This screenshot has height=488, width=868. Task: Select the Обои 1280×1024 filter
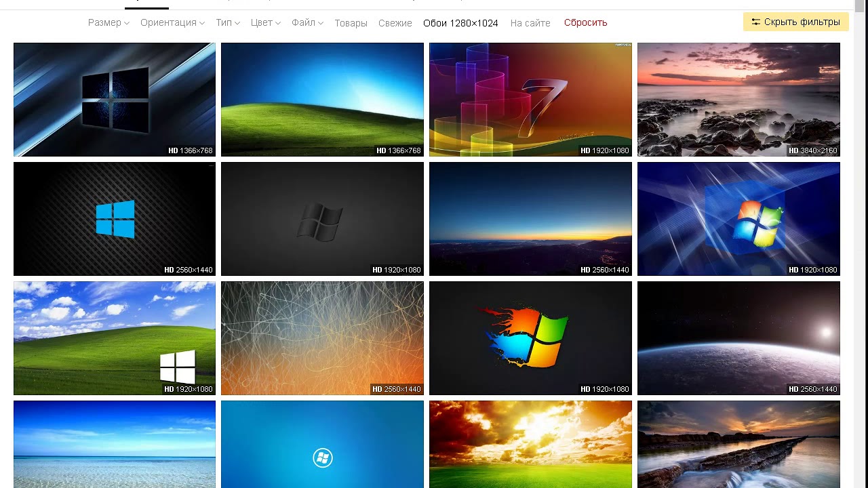point(460,23)
